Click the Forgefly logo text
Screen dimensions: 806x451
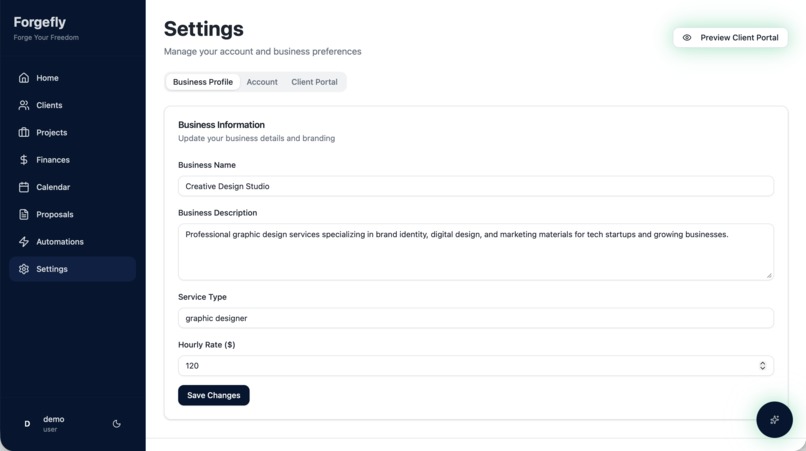click(x=40, y=22)
